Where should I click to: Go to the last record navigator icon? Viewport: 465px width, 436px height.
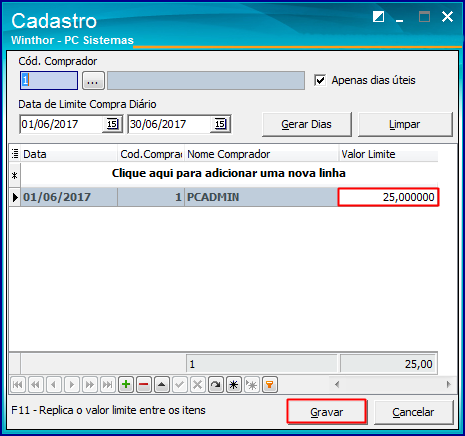click(x=108, y=385)
